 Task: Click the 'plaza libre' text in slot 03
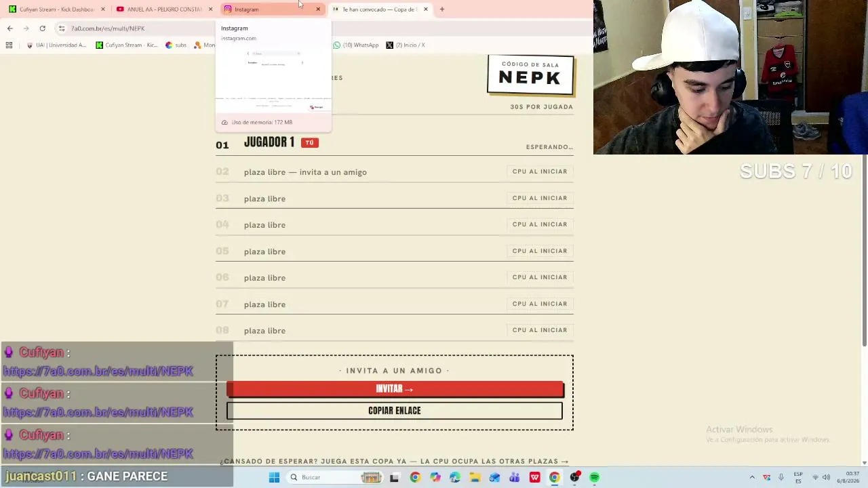[264, 199]
